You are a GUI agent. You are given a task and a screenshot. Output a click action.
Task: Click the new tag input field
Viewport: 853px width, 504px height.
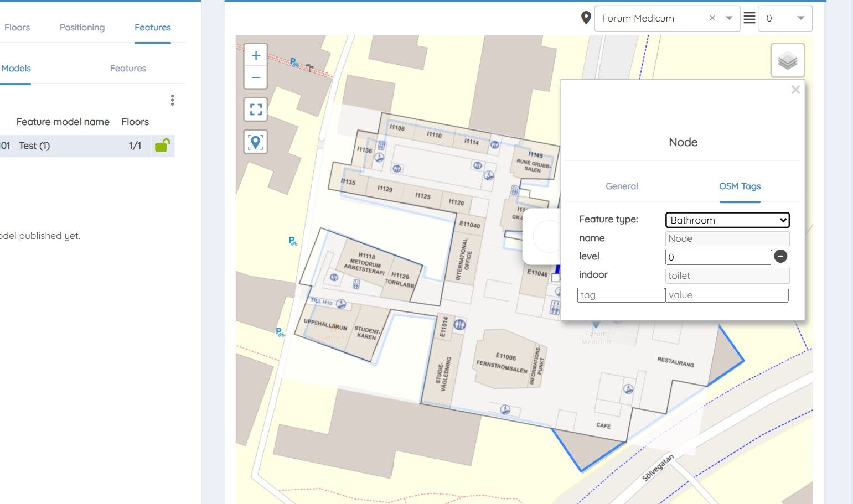pos(621,295)
